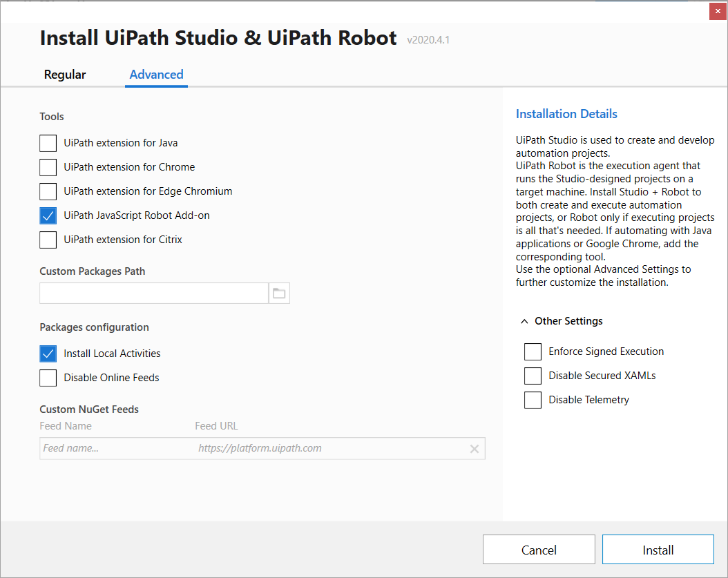Viewport: 728px width, 578px height.
Task: Click the Packages configuration label
Action: click(x=94, y=327)
